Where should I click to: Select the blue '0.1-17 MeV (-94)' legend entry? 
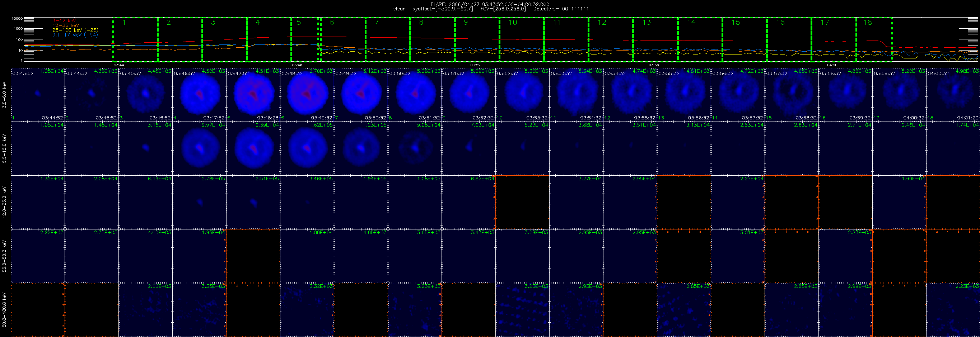pos(75,35)
